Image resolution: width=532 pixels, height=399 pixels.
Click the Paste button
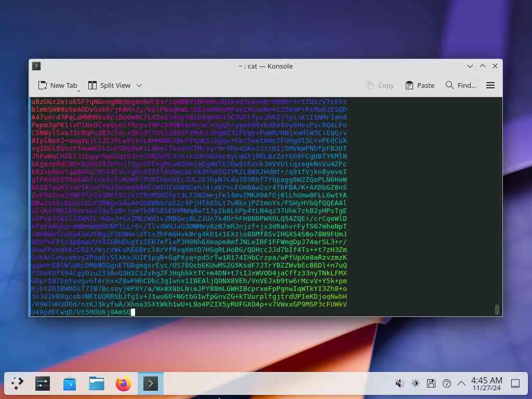tap(420, 86)
